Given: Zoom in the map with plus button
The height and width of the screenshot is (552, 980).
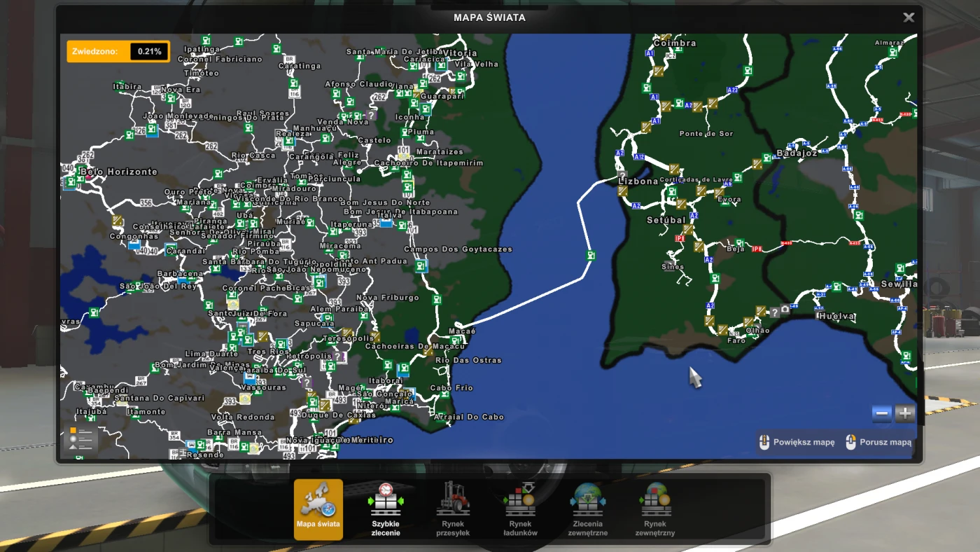Looking at the screenshot, I should [x=905, y=413].
